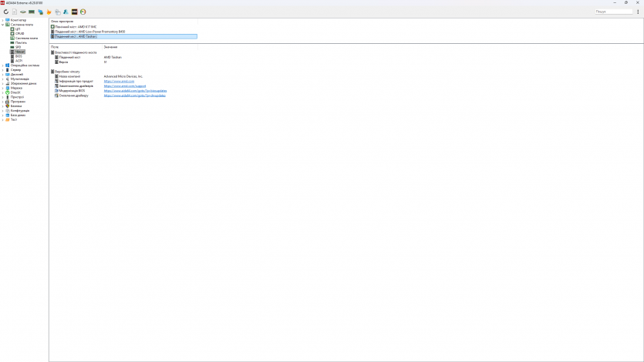Select the ACPI tree item
Screen dimensions: 644x362
(x=19, y=61)
